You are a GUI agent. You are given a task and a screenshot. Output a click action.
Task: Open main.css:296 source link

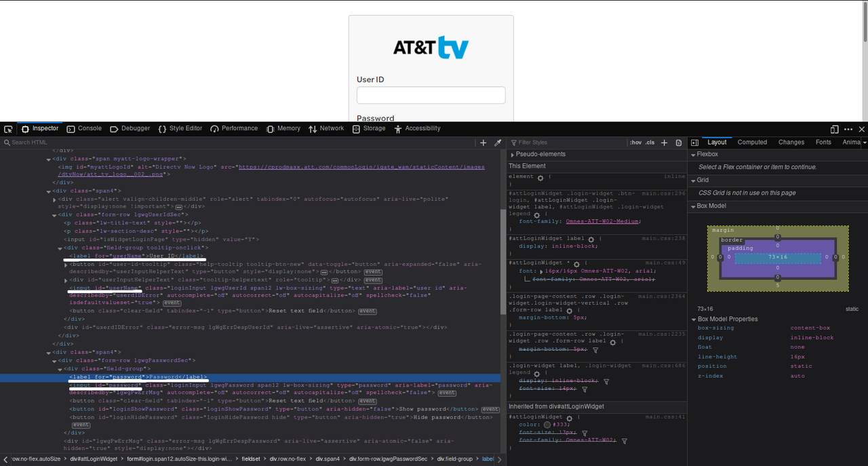click(663, 194)
